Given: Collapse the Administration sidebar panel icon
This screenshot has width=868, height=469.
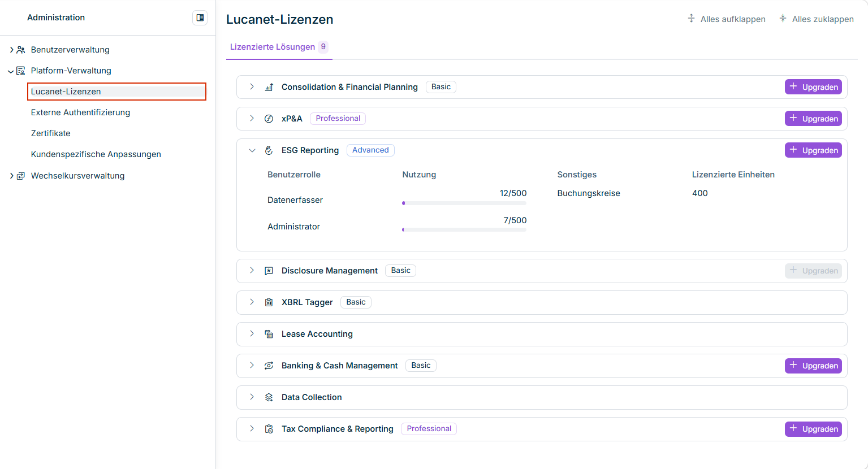Looking at the screenshot, I should click(200, 18).
